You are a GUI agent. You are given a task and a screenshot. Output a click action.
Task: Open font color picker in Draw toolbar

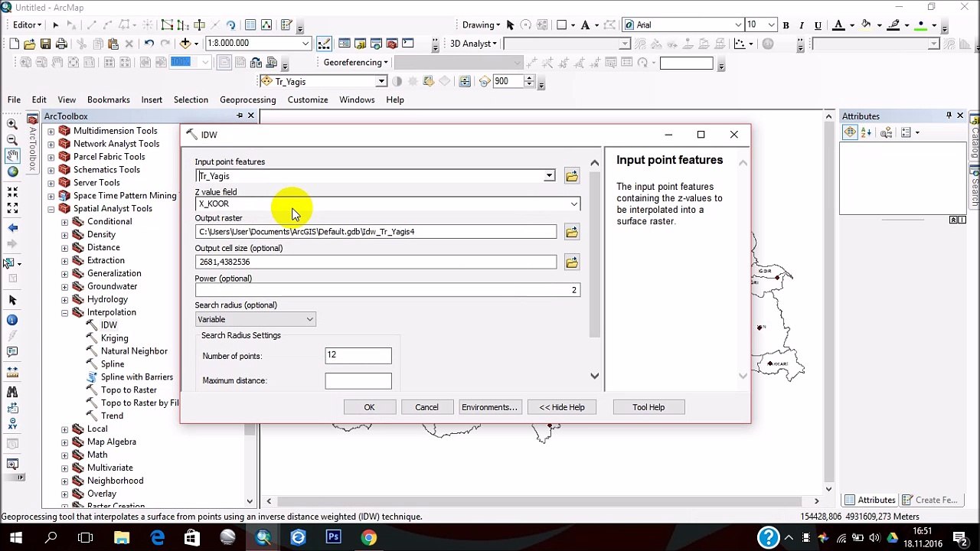[838, 25]
